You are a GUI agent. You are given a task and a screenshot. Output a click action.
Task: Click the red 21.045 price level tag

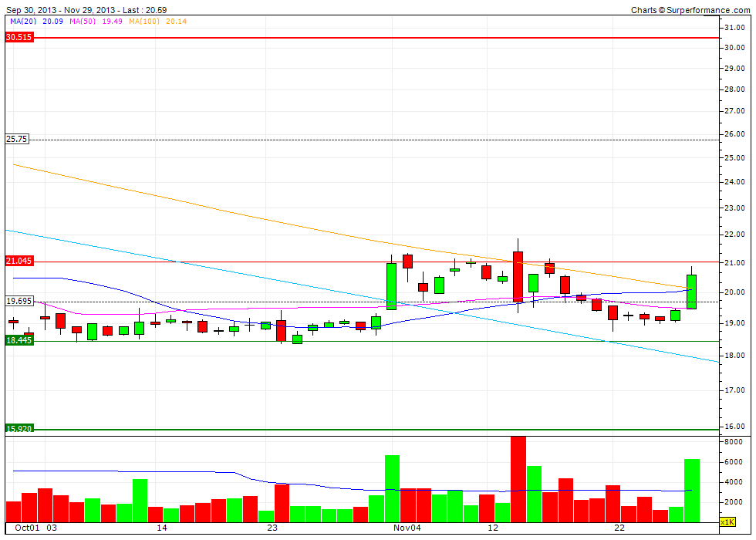[19, 262]
